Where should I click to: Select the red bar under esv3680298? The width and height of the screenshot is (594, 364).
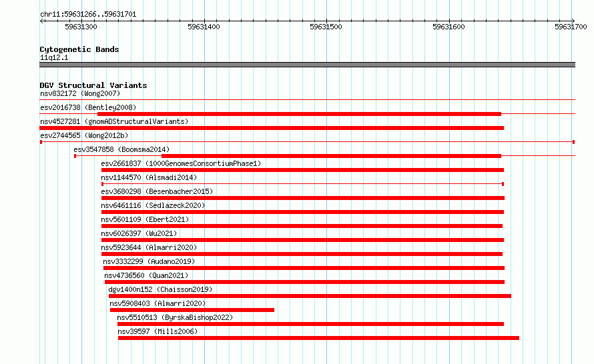pyautogui.click(x=303, y=198)
